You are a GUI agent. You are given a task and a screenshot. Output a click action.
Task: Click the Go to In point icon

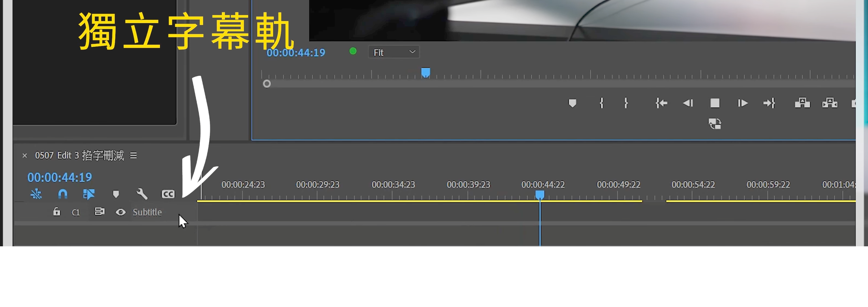pos(661,103)
